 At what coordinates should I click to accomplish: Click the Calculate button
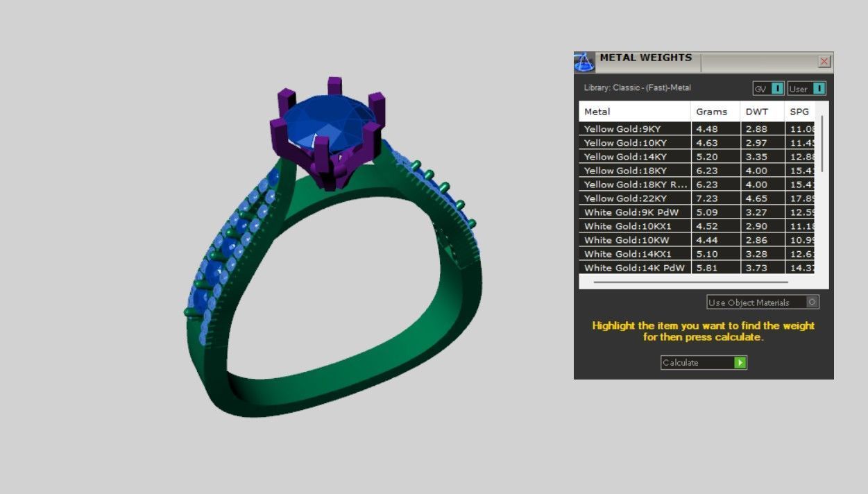click(x=704, y=363)
